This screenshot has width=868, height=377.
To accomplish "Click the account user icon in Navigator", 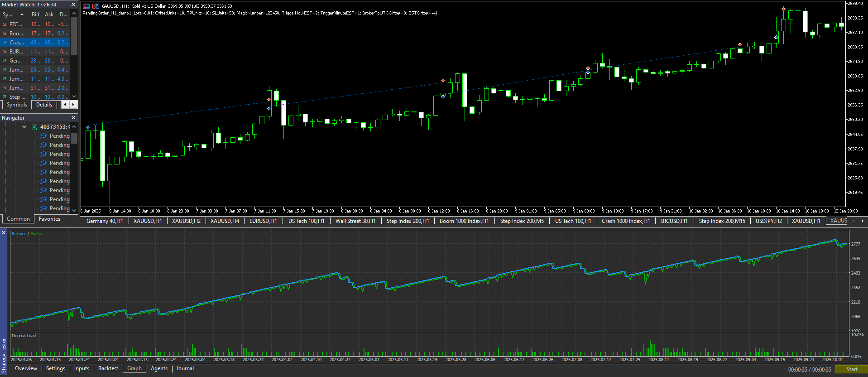I will [x=34, y=127].
